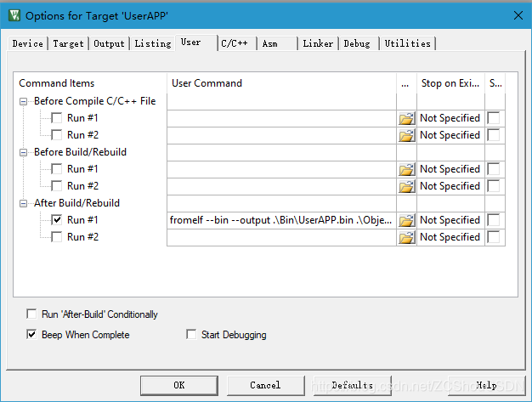532x402 pixels.
Task: Switch to the Utilities tab
Action: pyautogui.click(x=407, y=43)
